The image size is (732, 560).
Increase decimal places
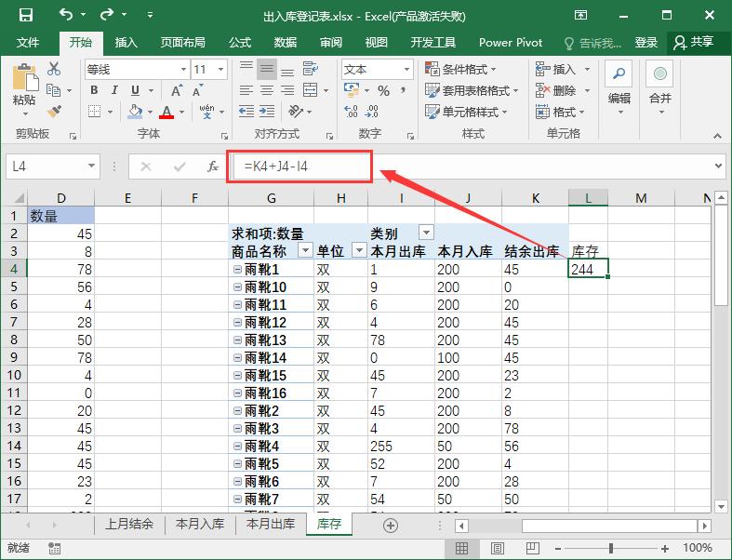[x=351, y=112]
